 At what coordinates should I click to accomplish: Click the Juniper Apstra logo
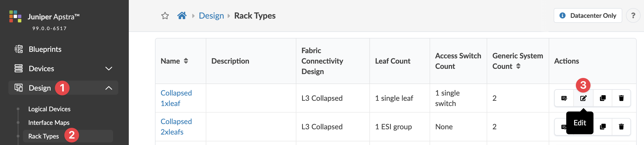click(15, 16)
